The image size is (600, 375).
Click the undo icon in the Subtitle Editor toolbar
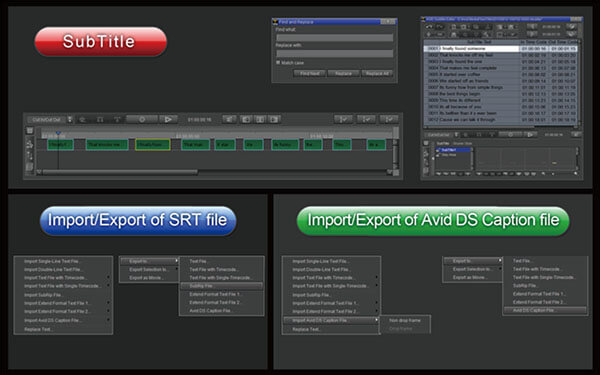click(x=429, y=27)
